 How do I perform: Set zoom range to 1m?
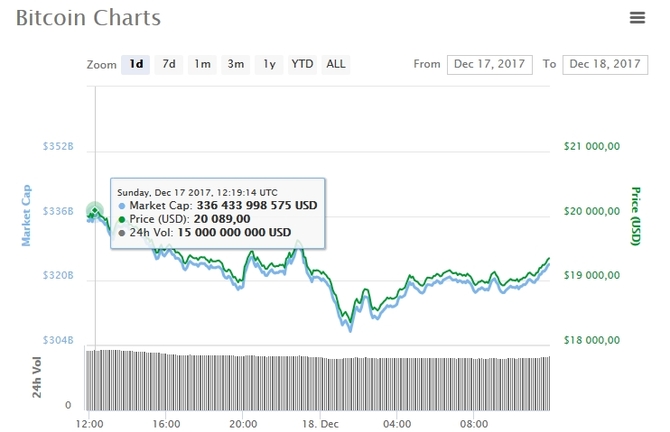pos(202,65)
